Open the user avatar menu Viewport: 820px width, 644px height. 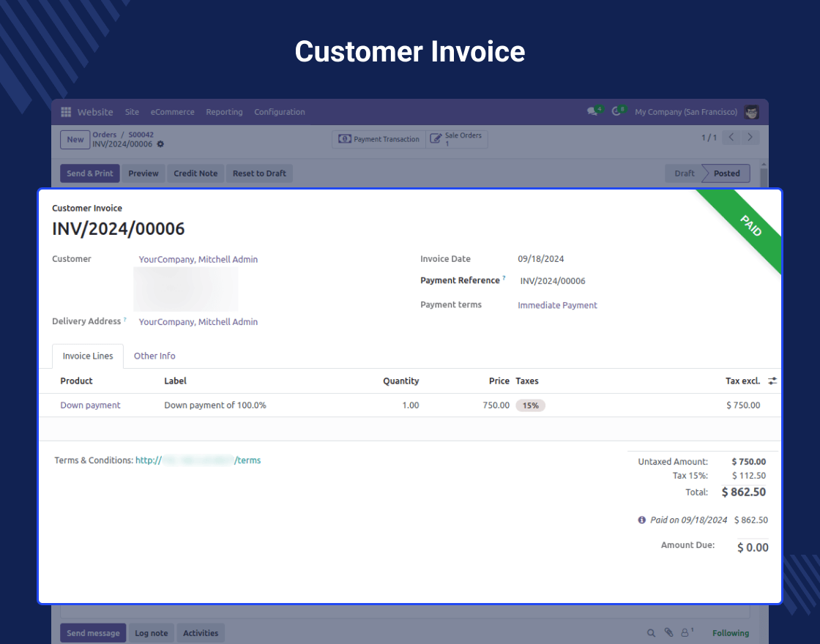tap(751, 112)
